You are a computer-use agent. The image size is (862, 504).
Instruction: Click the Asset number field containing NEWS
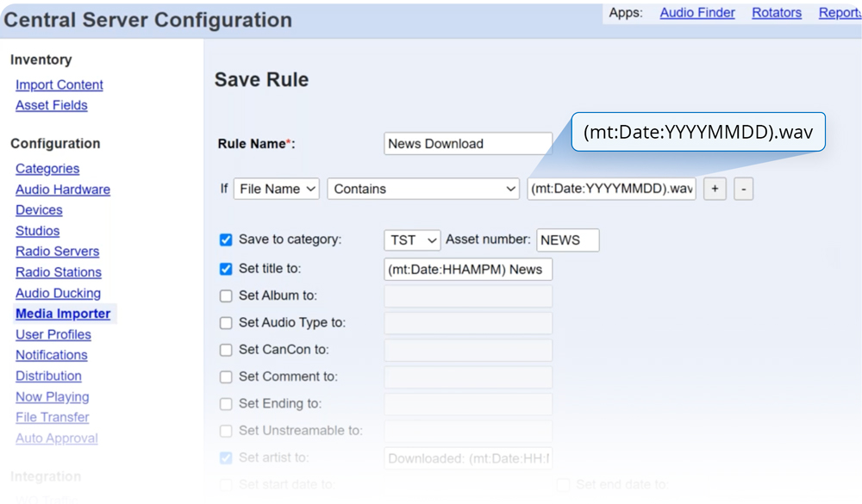point(567,240)
